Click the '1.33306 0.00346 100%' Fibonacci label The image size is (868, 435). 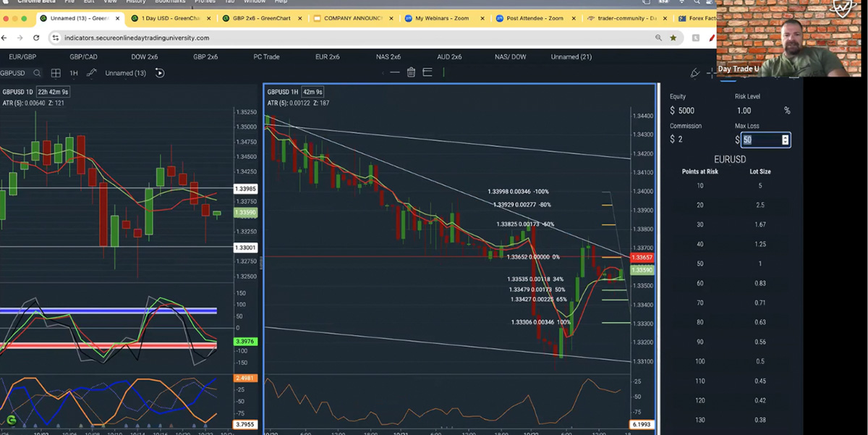click(x=540, y=322)
